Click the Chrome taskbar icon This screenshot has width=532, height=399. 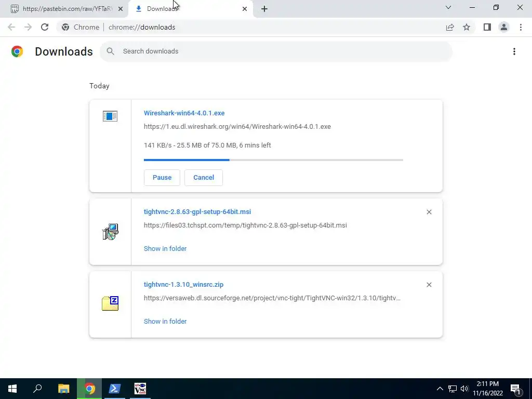tap(89, 389)
